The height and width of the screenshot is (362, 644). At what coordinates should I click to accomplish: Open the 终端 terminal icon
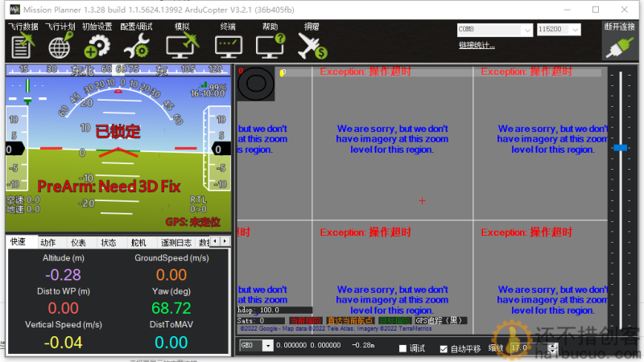[x=229, y=47]
